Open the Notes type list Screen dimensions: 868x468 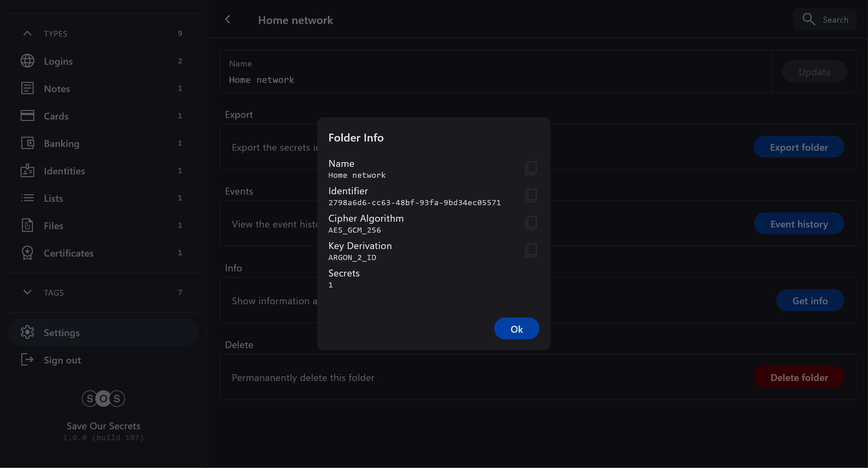click(57, 89)
